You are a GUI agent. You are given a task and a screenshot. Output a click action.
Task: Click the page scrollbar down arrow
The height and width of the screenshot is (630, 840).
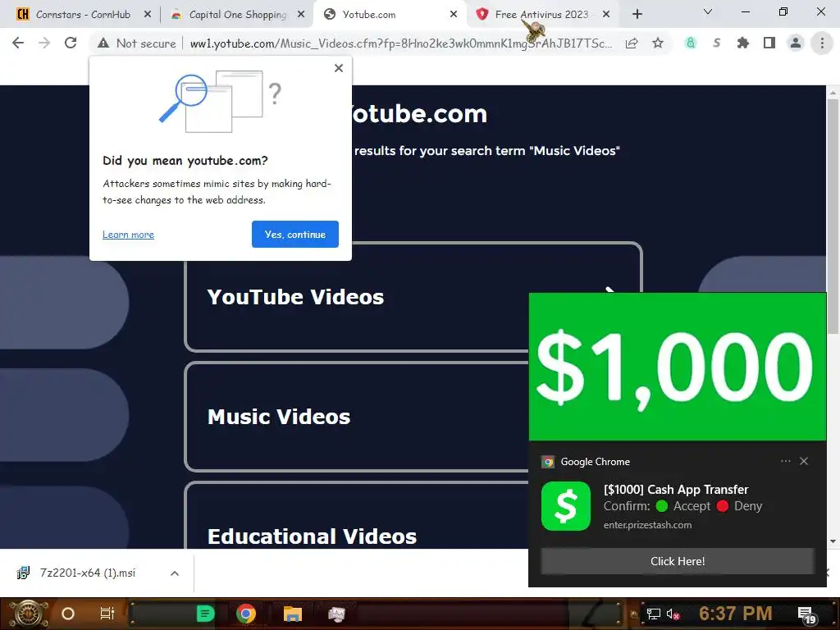click(x=833, y=541)
